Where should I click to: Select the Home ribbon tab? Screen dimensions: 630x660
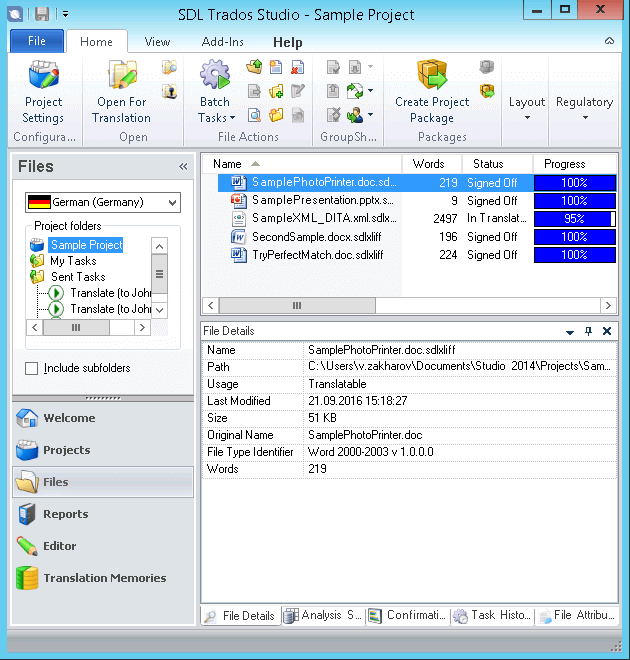click(x=96, y=42)
